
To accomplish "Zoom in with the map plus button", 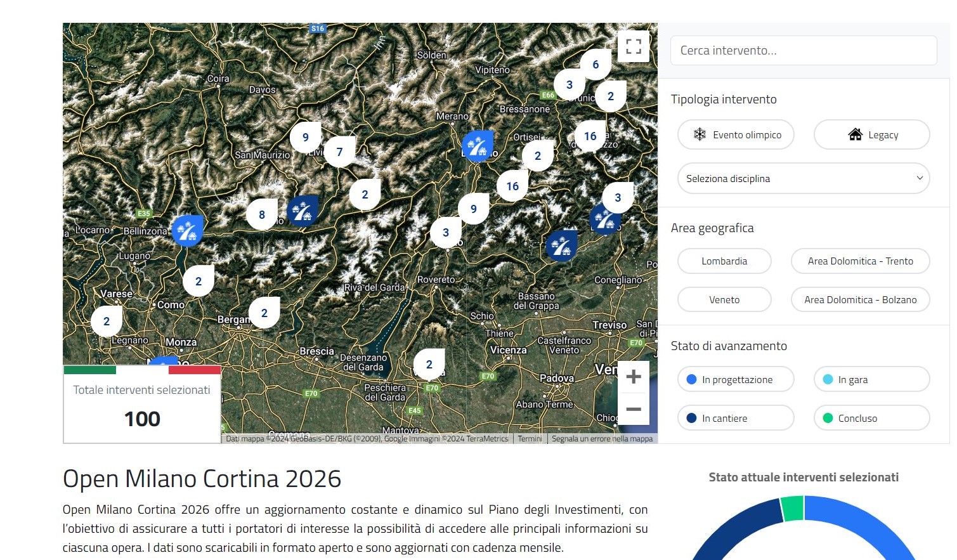I will tap(633, 377).
